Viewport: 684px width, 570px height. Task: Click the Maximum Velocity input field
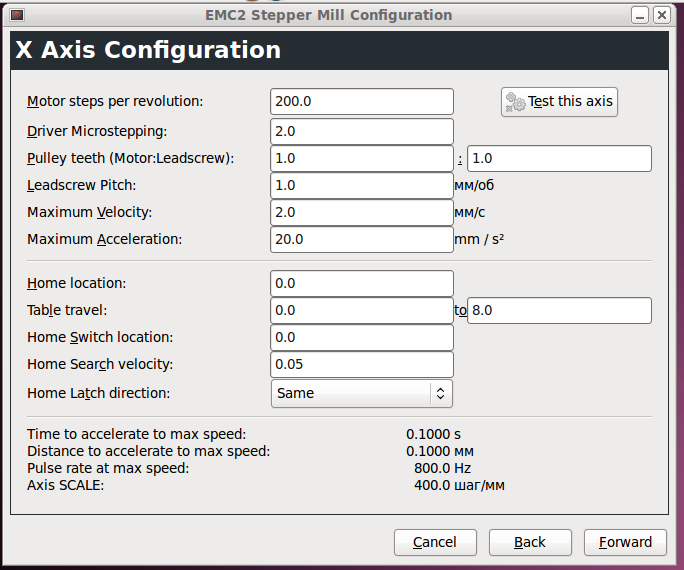[362, 212]
